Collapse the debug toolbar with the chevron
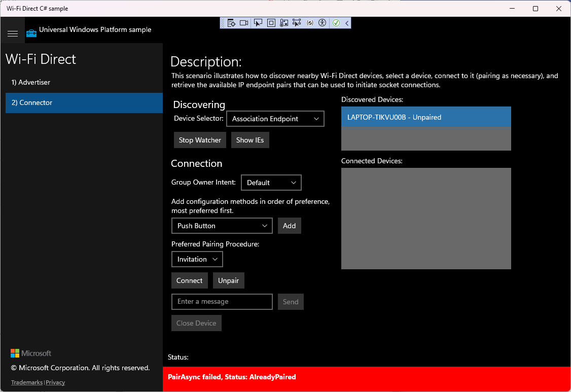Screen dimensions: 571x392 coord(347,23)
